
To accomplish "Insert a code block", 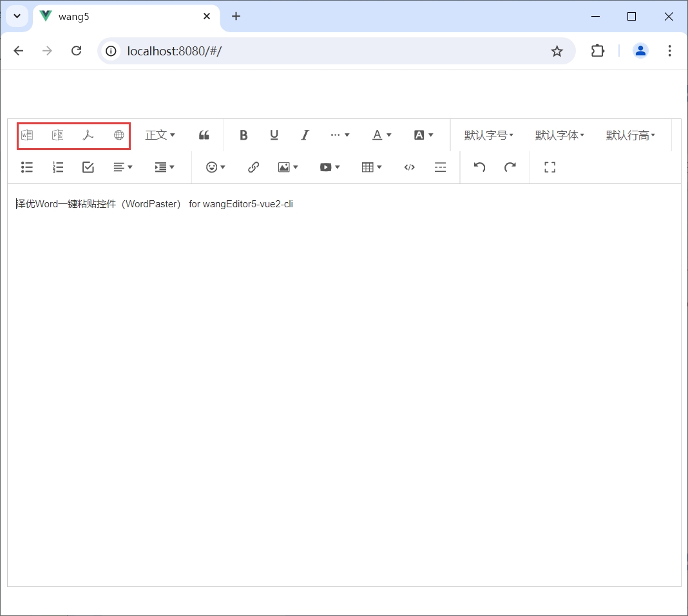I will pos(409,167).
